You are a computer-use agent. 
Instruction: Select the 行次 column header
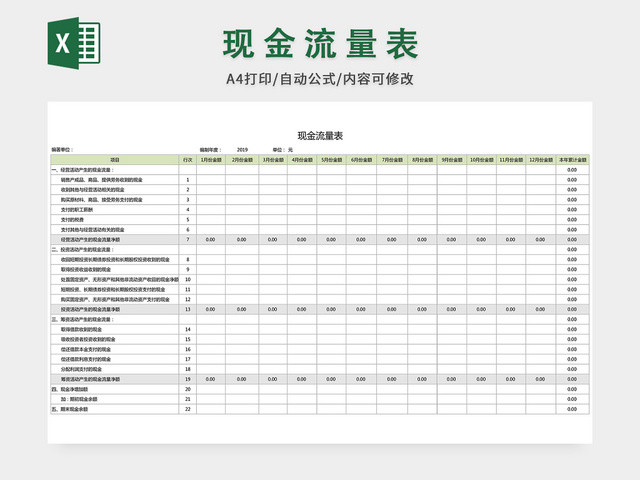[187, 160]
